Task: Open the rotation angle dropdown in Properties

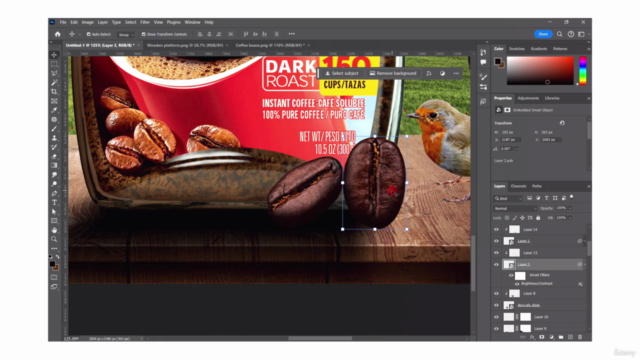Action: tap(516, 149)
